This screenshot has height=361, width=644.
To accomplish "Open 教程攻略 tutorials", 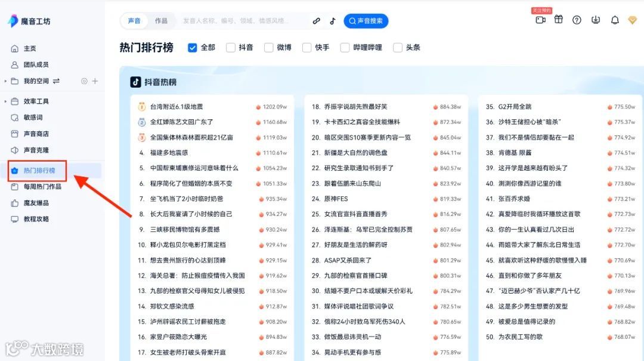I will coord(36,219).
